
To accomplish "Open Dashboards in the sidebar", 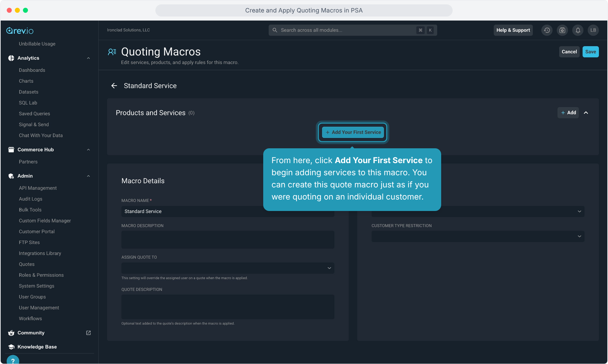I will [32, 70].
